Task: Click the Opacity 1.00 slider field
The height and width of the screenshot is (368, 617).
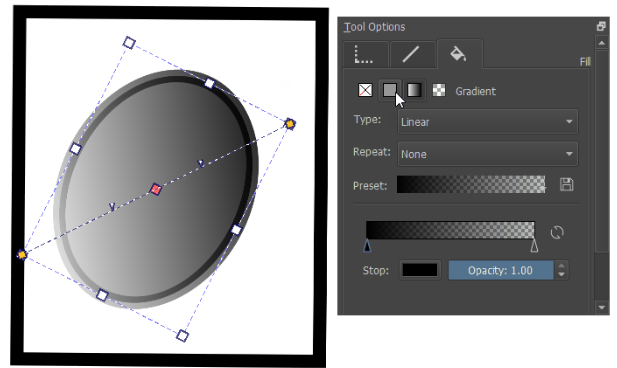Action: [501, 270]
